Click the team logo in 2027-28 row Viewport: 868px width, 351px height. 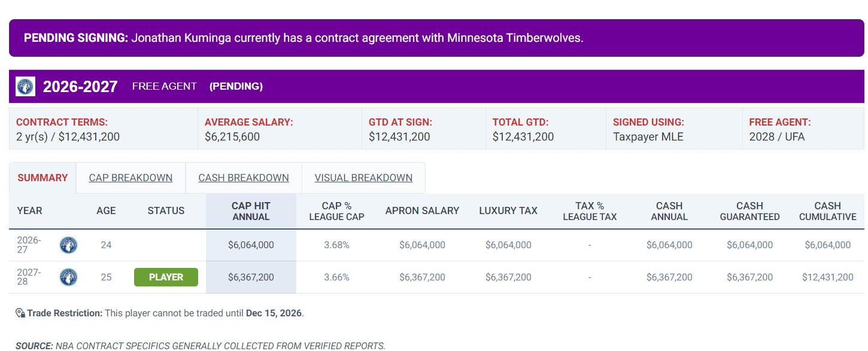coord(68,277)
